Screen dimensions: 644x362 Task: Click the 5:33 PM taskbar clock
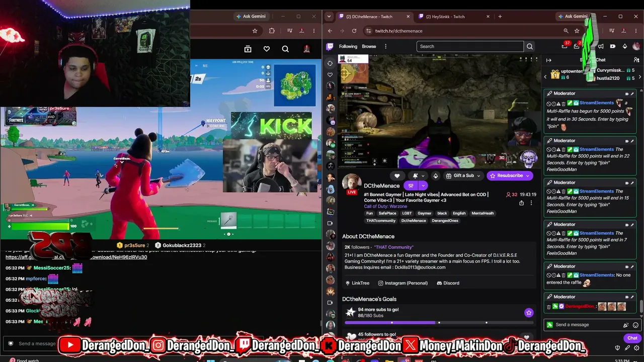[x=622, y=360]
